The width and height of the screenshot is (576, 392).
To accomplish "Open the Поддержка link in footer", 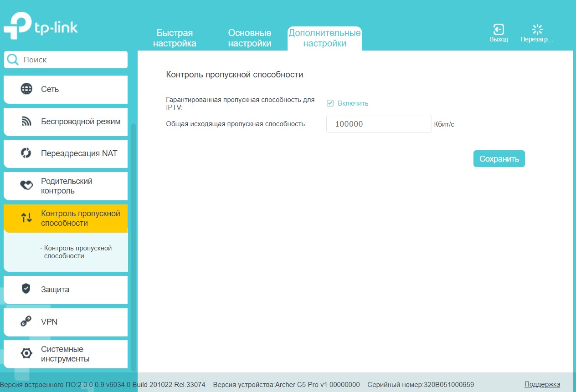I will [542, 384].
